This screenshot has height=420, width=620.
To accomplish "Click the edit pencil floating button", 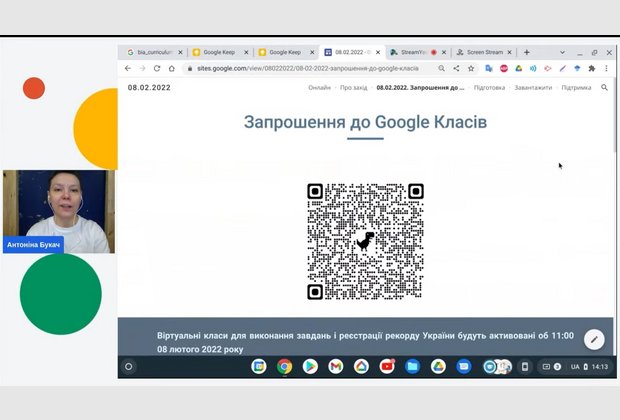I will click(x=594, y=339).
